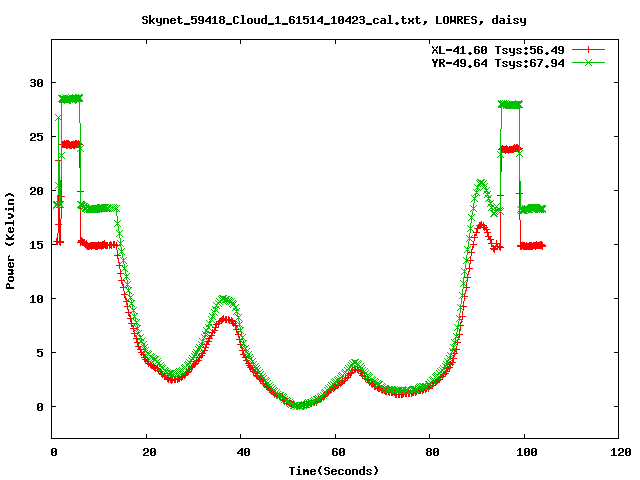This screenshot has width=640, height=480.
Task: Select the XL-41.60 Tsys:56.49 legend entry
Action: click(x=498, y=50)
